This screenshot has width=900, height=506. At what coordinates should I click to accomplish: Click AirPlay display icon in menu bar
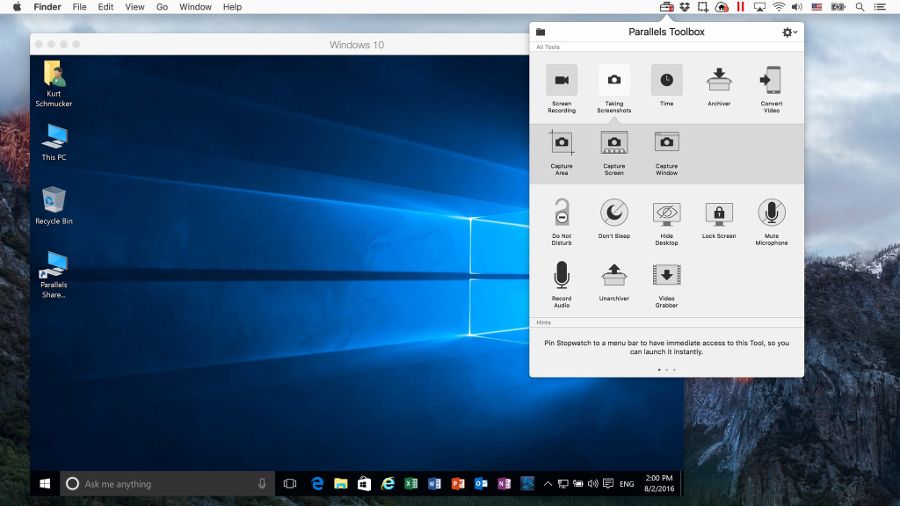pos(759,7)
